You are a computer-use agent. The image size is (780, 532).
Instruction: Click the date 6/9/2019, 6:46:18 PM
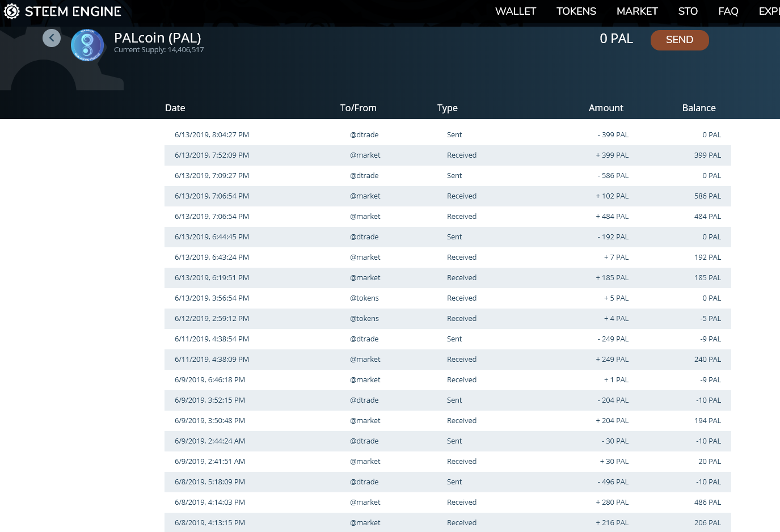tap(210, 380)
